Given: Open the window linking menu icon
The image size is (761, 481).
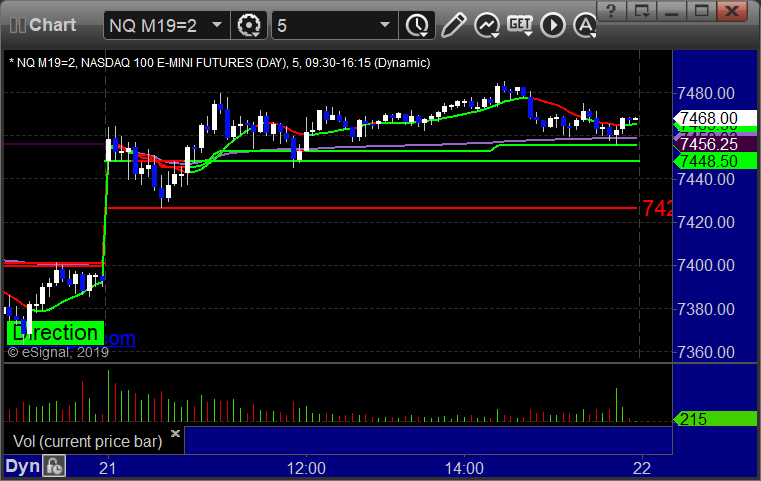Looking at the screenshot, I should 642,10.
